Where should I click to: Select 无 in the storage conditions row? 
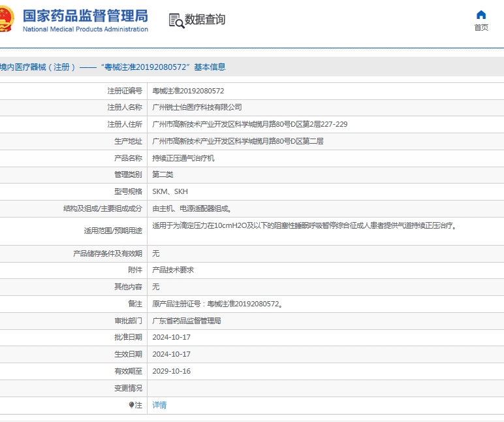click(156, 253)
